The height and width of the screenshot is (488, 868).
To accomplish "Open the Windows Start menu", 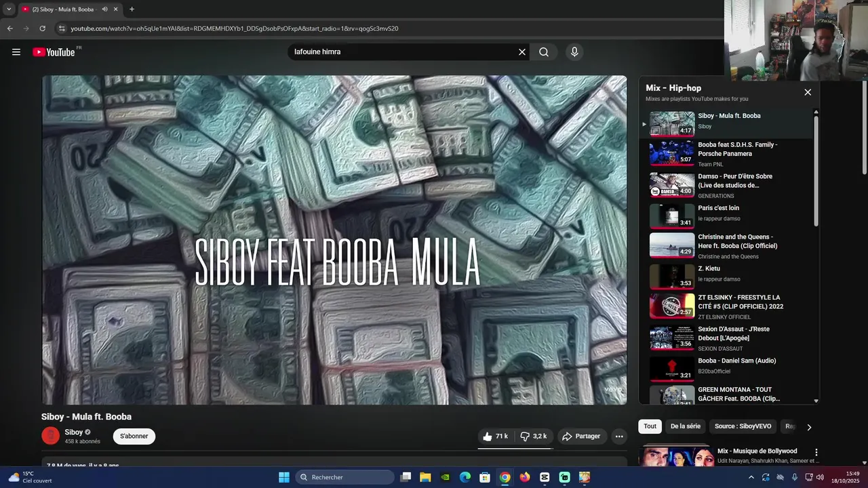I will coord(284,477).
